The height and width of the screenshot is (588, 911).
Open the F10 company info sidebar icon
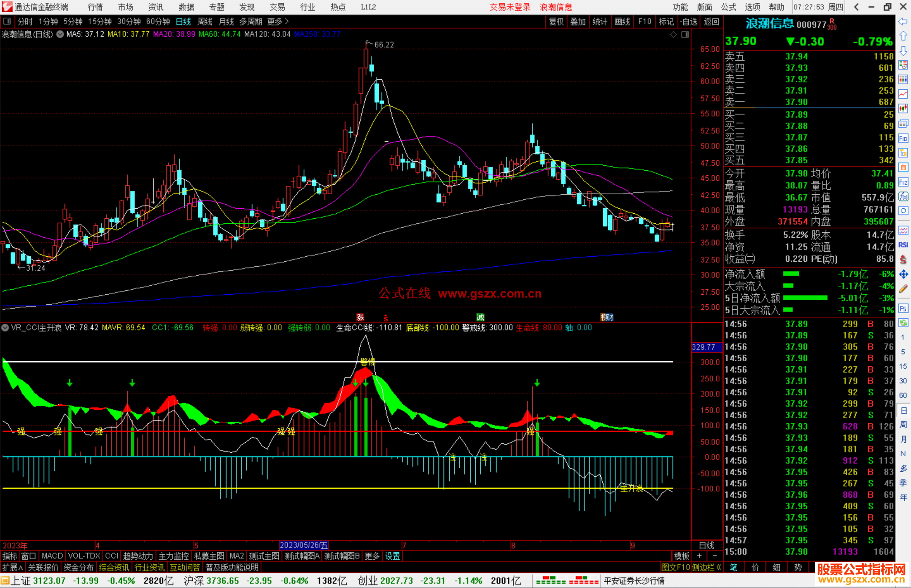click(903, 138)
